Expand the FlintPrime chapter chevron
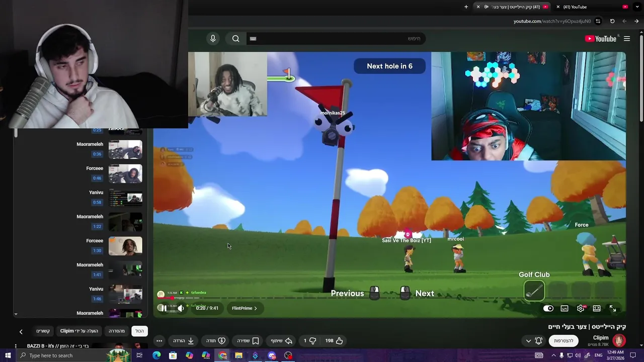This screenshot has height=362, width=644. (255, 308)
